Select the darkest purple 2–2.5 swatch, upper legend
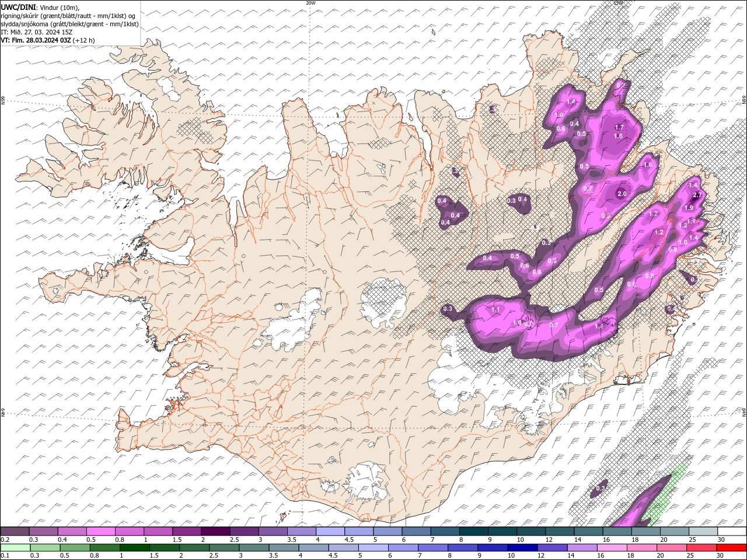 [215, 531]
